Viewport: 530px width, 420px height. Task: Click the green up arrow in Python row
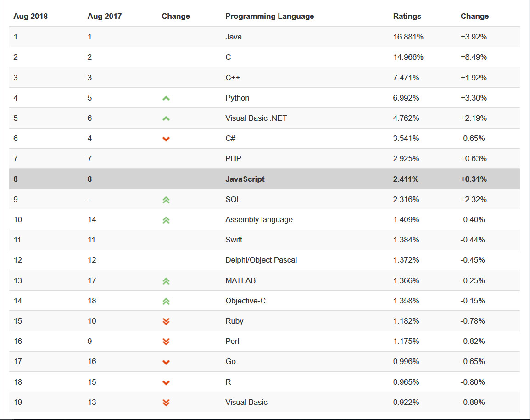(x=166, y=98)
